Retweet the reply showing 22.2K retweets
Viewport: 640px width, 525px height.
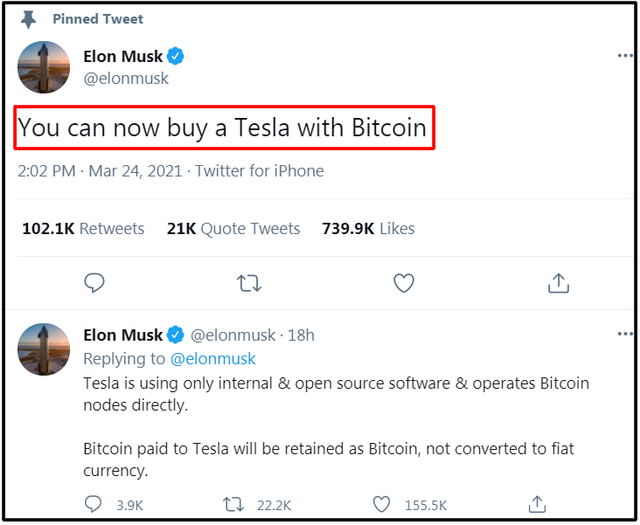click(x=231, y=505)
